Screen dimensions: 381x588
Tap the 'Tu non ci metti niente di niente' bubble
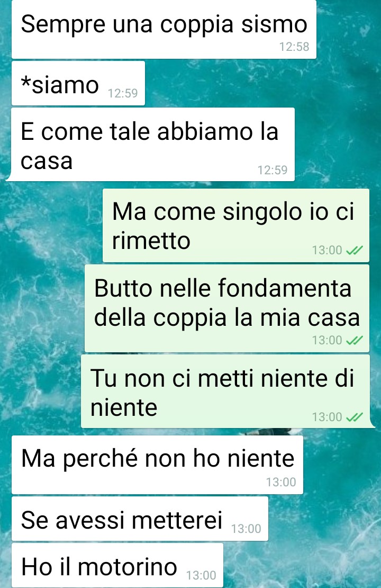click(226, 391)
